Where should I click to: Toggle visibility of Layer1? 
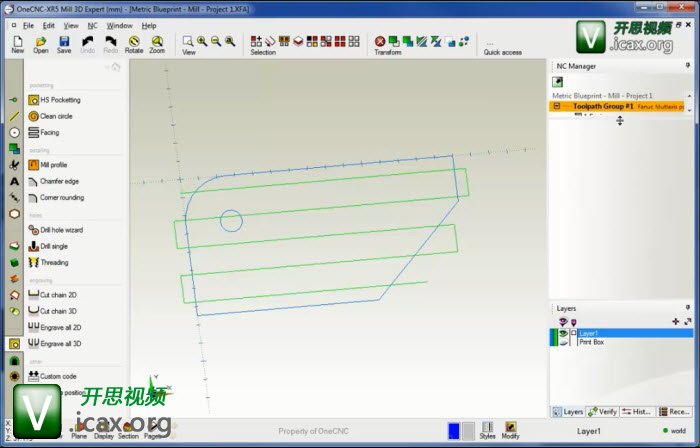coord(563,333)
